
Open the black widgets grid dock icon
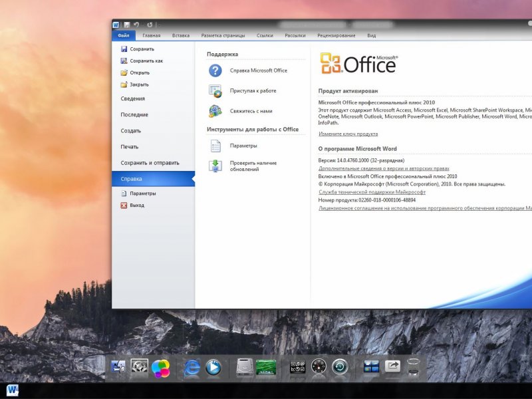coord(297,367)
